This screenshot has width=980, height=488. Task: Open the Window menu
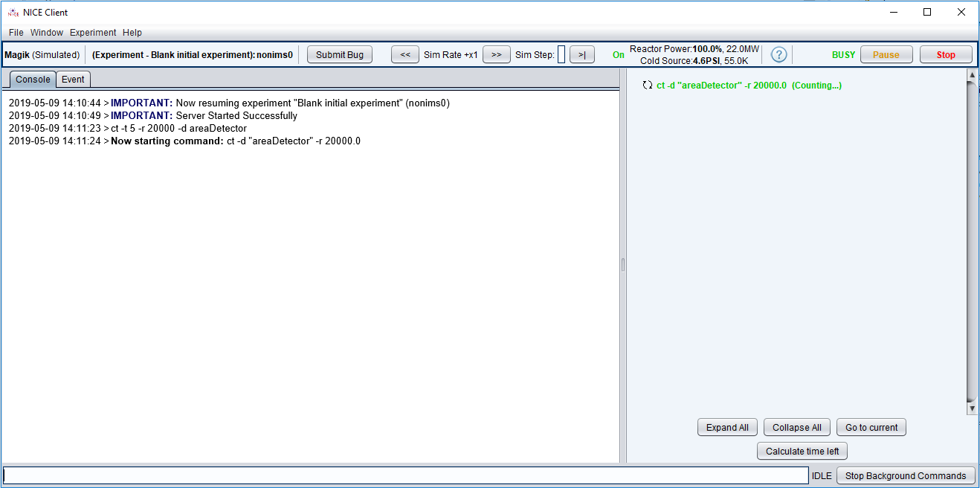click(x=47, y=33)
